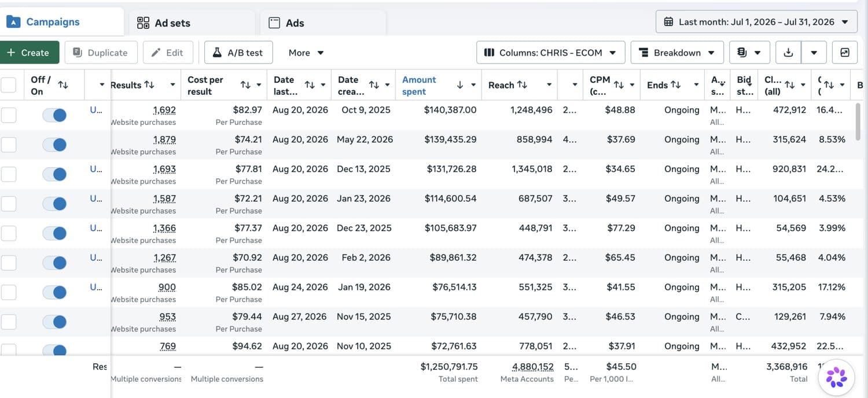Image resolution: width=868 pixels, height=398 pixels.
Task: Click the $1,250,791.75 total spent value
Action: click(x=449, y=367)
